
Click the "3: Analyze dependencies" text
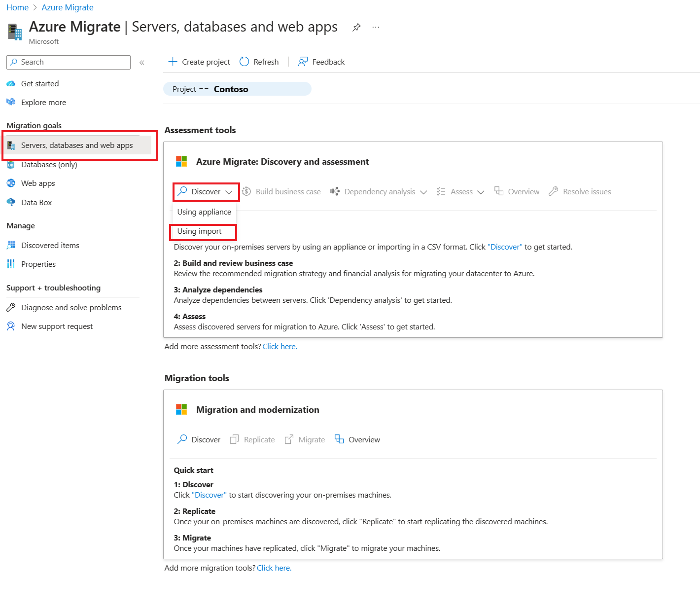coord(218,290)
